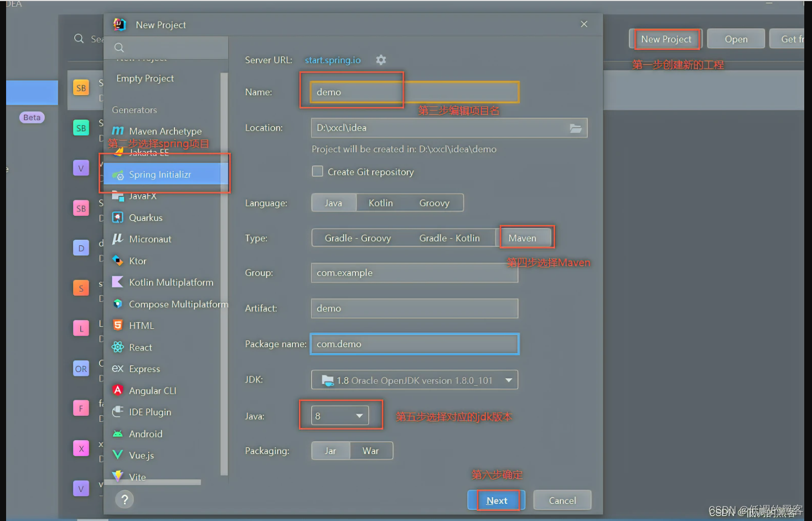The width and height of the screenshot is (812, 521).
Task: Choose Maven build type
Action: coord(523,238)
